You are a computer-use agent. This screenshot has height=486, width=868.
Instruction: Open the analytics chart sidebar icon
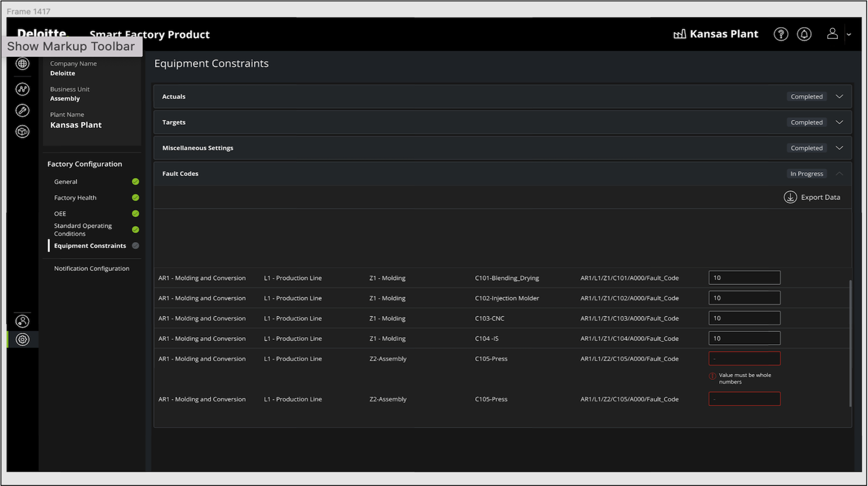22,89
